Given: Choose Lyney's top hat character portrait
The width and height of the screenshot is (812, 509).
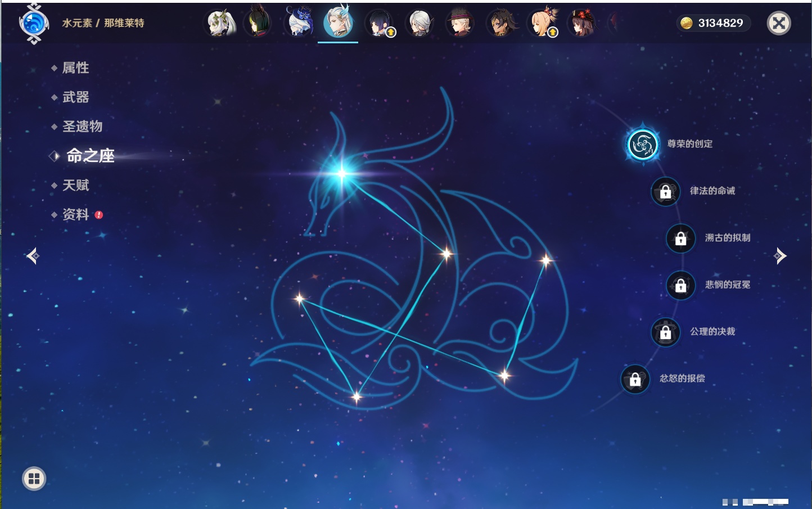Looking at the screenshot, I should coord(459,24).
